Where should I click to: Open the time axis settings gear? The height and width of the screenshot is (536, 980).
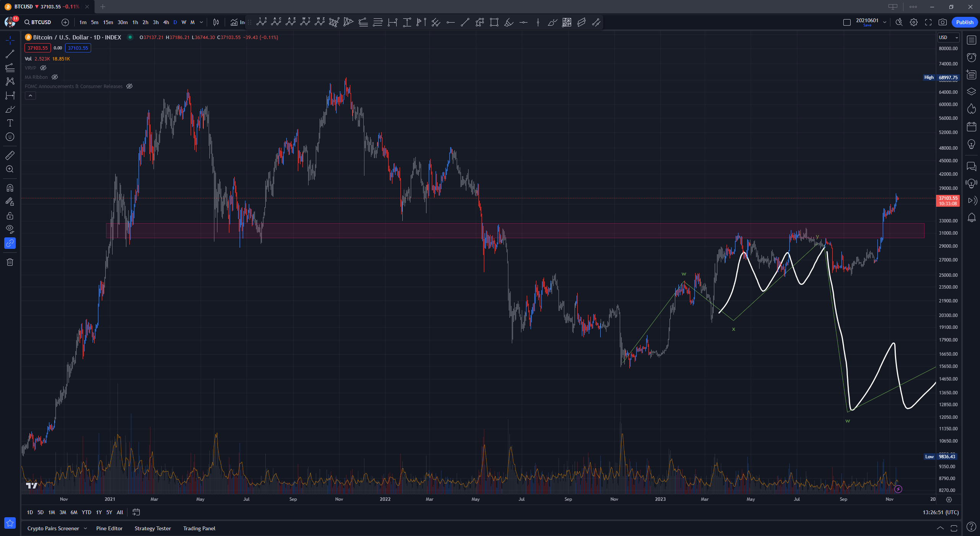949,499
